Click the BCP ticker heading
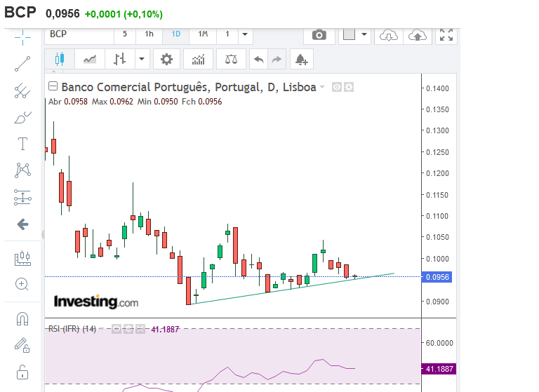 pyautogui.click(x=20, y=13)
